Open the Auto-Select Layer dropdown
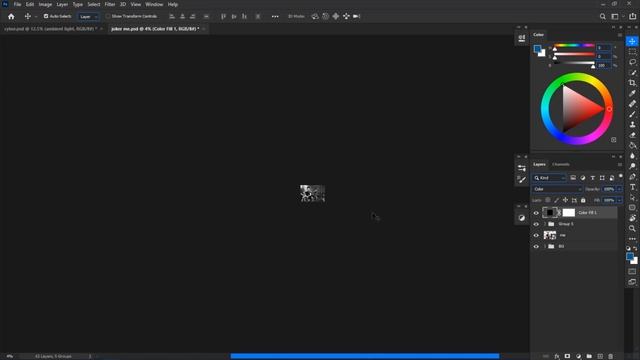The image size is (640, 360). click(89, 17)
